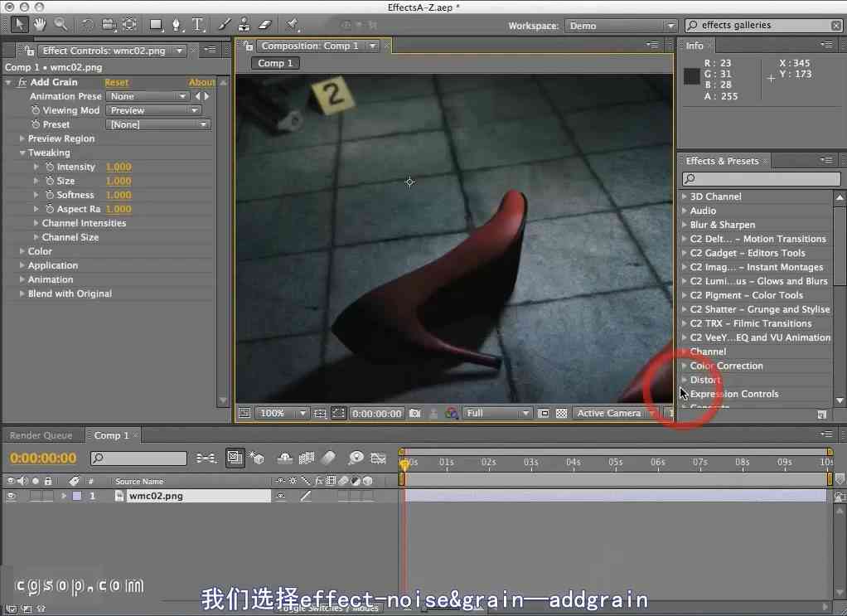
Task: Click the Reset link for Add Grain
Action: pos(116,83)
